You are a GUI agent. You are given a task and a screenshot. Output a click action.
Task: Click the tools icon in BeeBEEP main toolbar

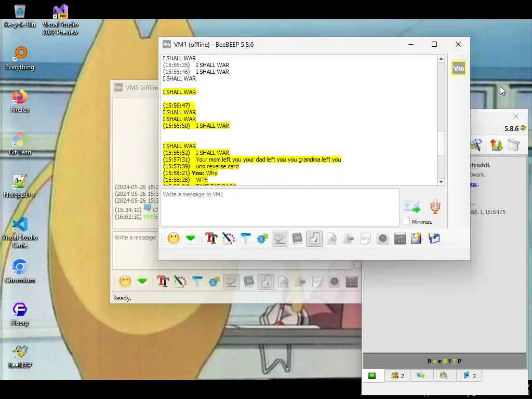(x=476, y=145)
